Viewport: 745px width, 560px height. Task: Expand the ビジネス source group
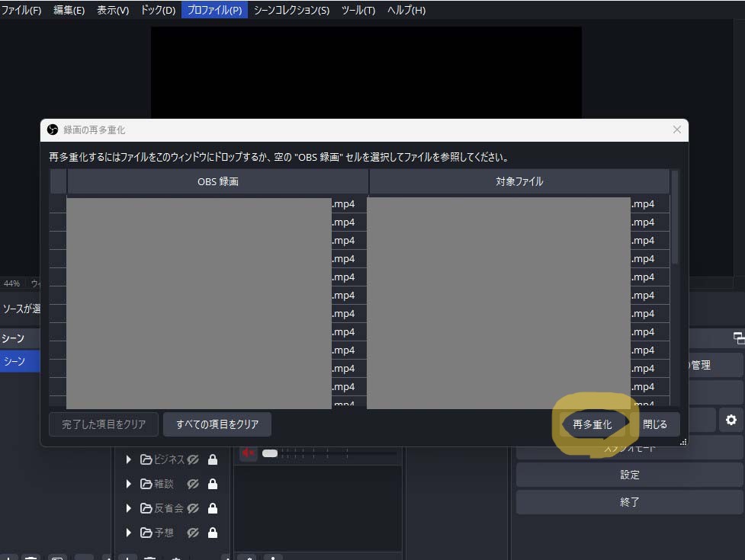128,459
